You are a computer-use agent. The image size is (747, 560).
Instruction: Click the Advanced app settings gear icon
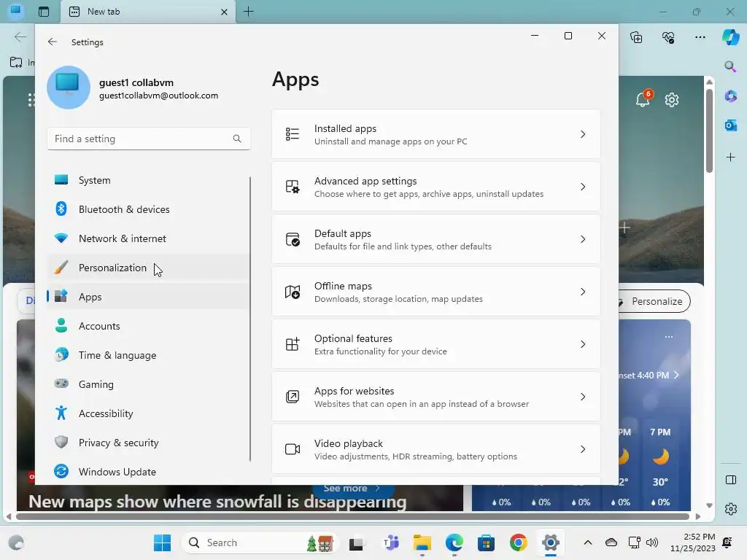click(293, 187)
